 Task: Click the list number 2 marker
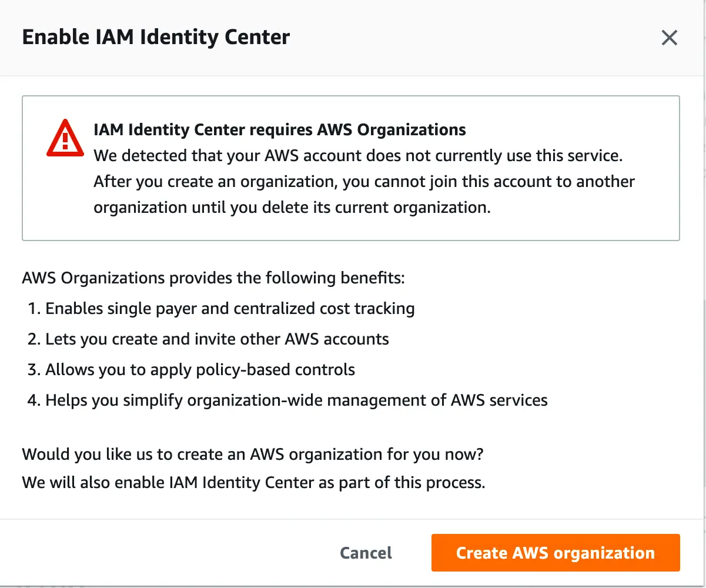point(34,339)
